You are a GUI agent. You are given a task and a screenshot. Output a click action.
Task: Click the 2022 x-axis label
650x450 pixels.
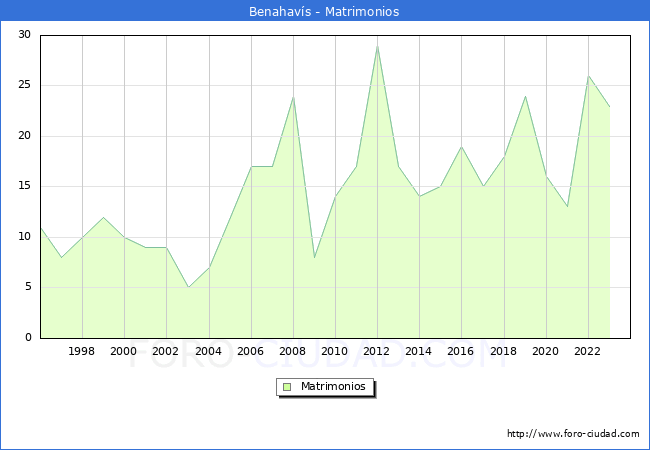pos(588,352)
